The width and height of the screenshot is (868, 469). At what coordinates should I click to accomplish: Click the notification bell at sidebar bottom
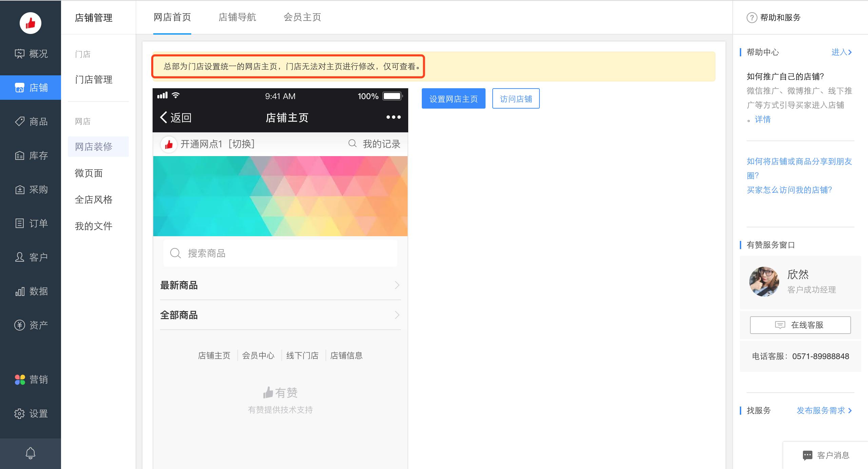coord(31,453)
